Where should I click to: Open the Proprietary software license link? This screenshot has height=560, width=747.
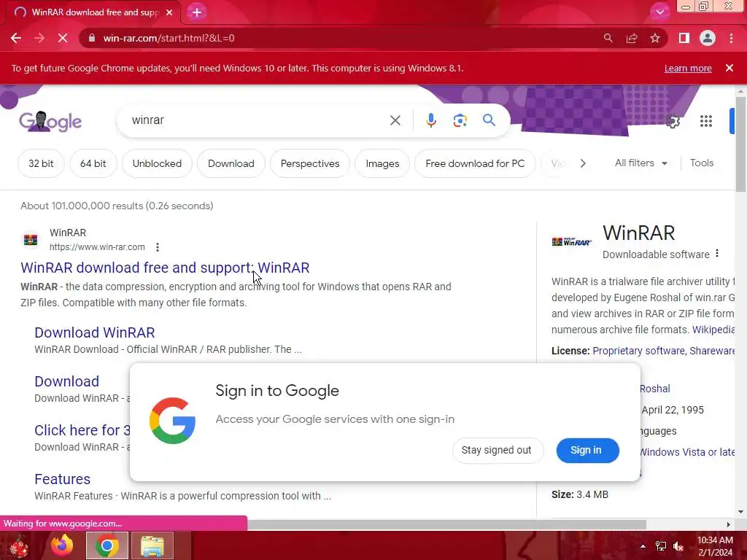(638, 351)
